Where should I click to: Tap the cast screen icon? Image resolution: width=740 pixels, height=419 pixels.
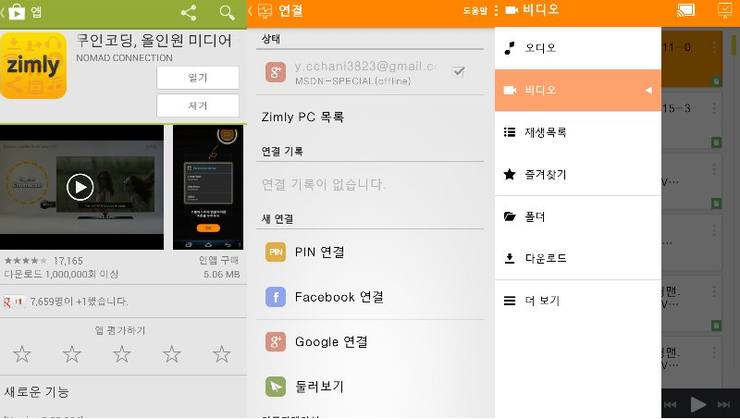686,11
